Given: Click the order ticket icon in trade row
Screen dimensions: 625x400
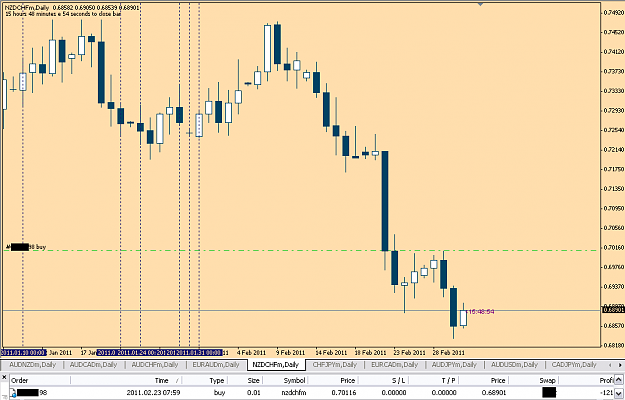Looking at the screenshot, I should click(13, 393).
